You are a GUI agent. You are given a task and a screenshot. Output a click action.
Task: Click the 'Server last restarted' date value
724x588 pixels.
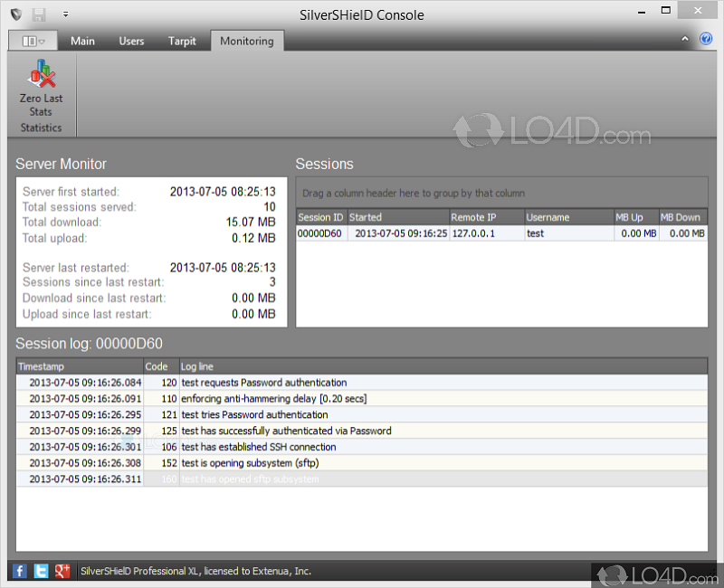[223, 268]
